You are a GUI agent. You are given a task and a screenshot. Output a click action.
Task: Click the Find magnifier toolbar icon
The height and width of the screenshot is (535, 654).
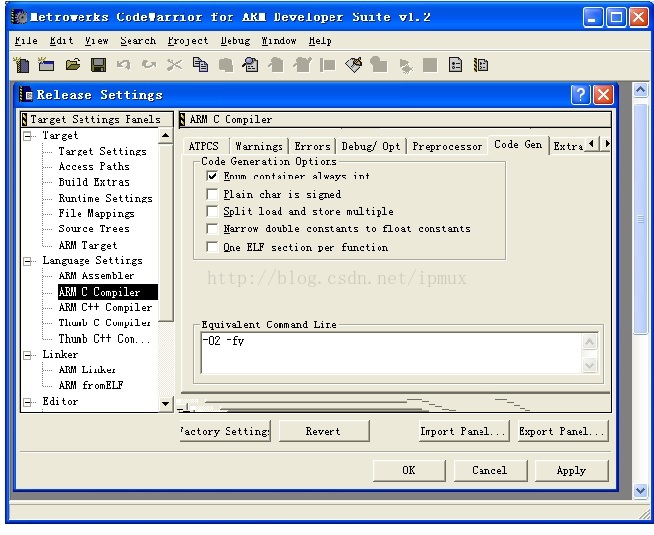pyautogui.click(x=251, y=65)
